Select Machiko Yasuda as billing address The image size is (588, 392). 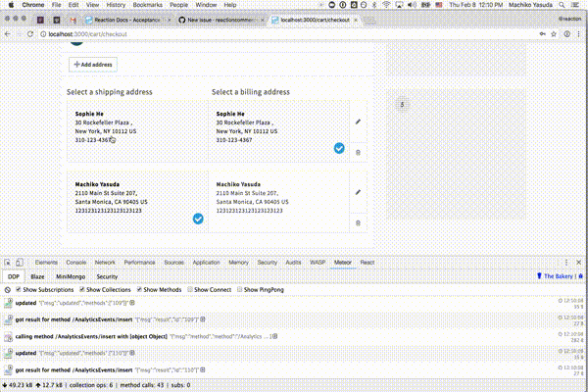click(x=279, y=202)
